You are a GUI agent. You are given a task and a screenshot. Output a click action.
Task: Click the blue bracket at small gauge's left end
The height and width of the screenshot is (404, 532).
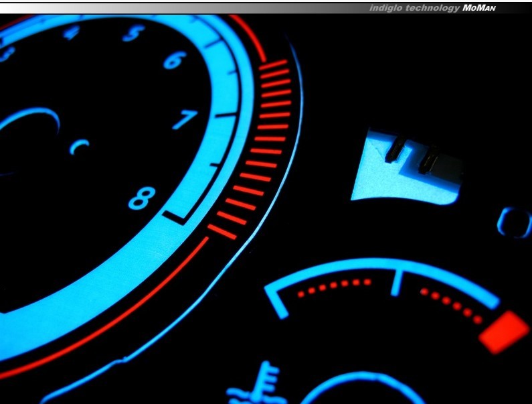tap(275, 301)
